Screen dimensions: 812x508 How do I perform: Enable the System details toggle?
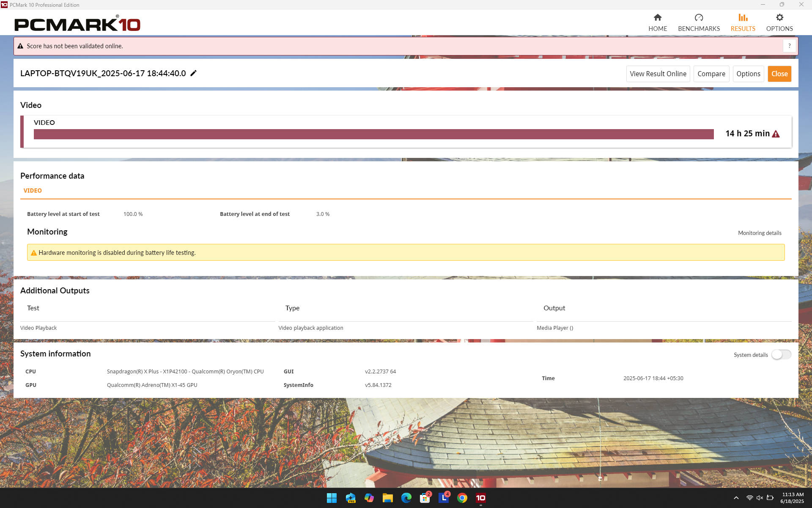(x=781, y=355)
